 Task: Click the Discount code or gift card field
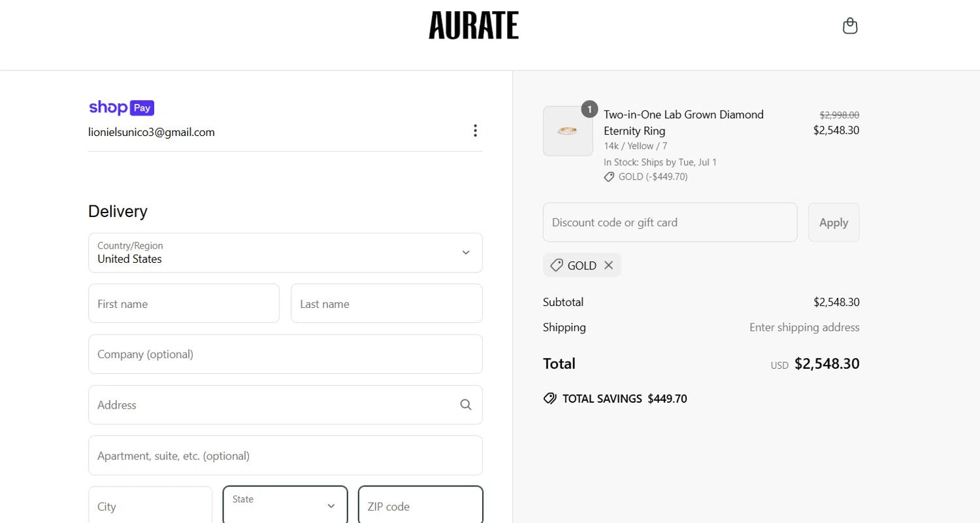pos(670,222)
